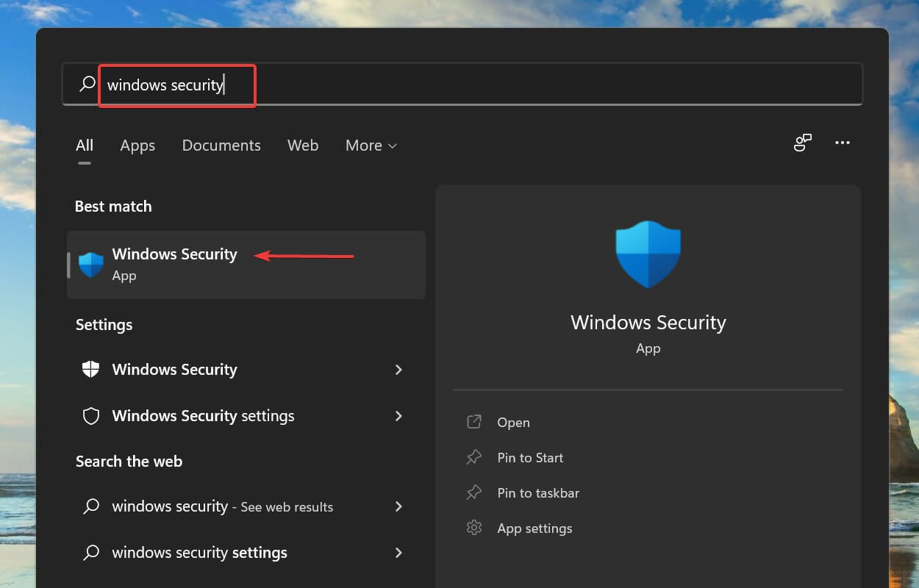Expand chevron next to Windows Security setting
The width and height of the screenshot is (919, 588).
coord(398,369)
